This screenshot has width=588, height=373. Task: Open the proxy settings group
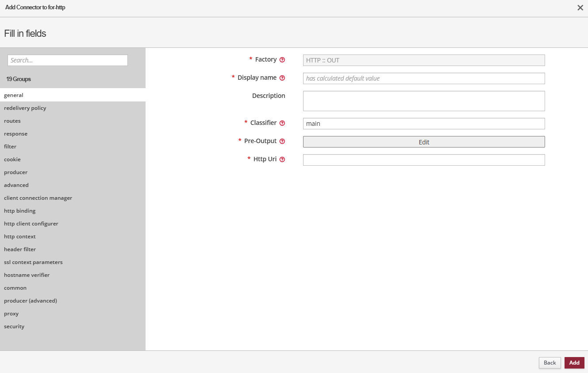tap(12, 314)
